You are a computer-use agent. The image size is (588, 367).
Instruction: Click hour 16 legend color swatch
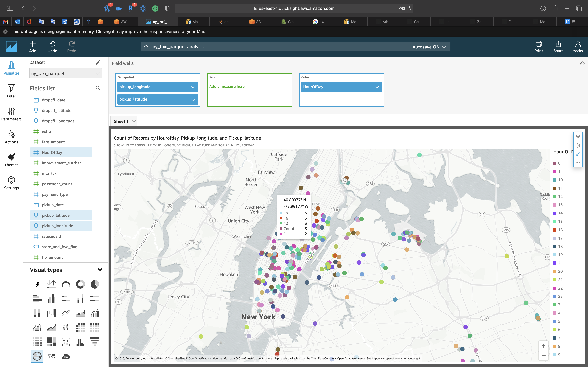click(555, 230)
